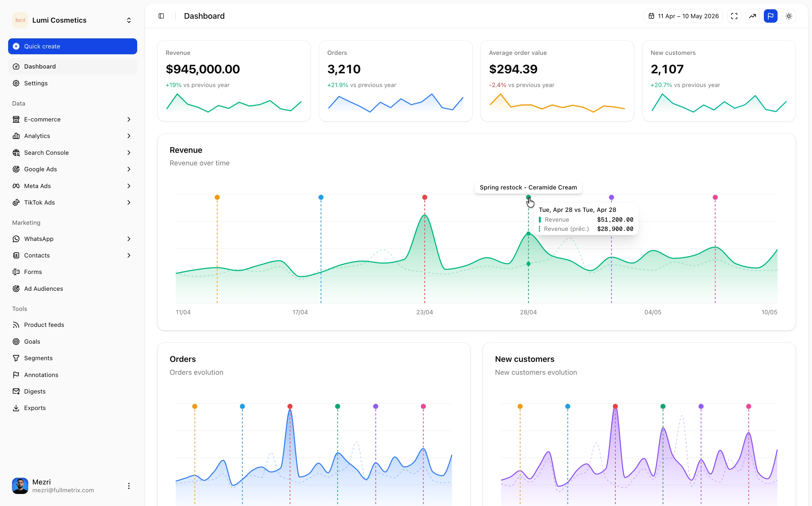Click the WhatsApp icon
The height and width of the screenshot is (506, 812).
[x=16, y=239]
